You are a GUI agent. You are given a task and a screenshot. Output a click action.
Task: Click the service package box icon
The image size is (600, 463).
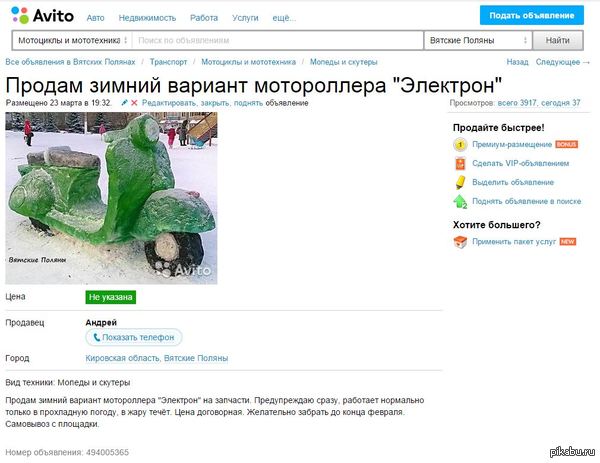[460, 242]
